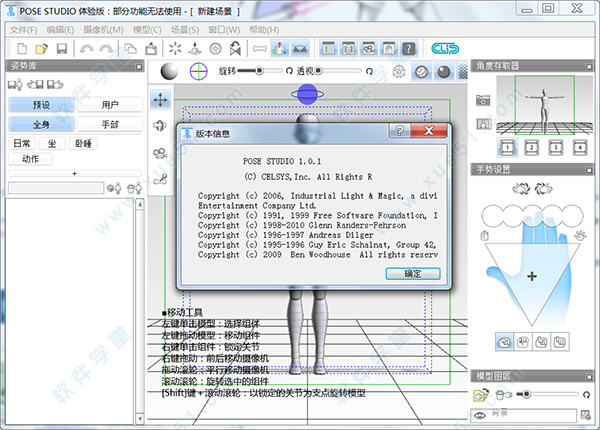The width and height of the screenshot is (600, 430).
Task: Create a new scene with the blank page icon
Action: click(23, 49)
